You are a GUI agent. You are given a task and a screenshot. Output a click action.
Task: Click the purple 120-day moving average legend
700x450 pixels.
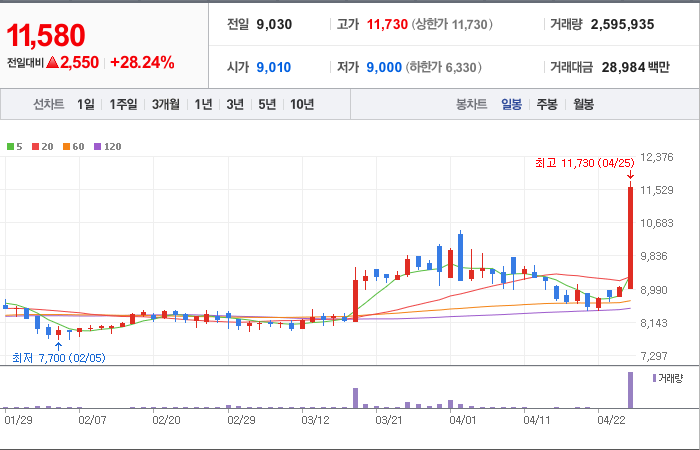pos(108,146)
